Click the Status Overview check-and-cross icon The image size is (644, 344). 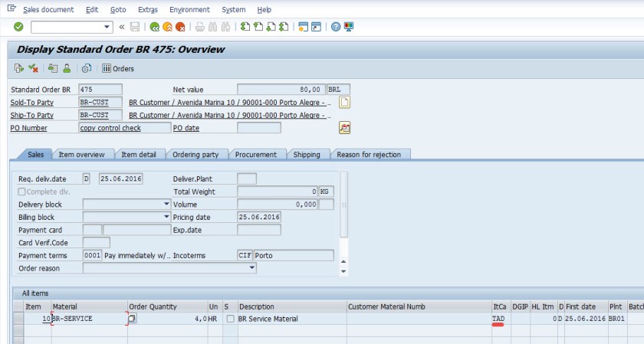pyautogui.click(x=33, y=68)
